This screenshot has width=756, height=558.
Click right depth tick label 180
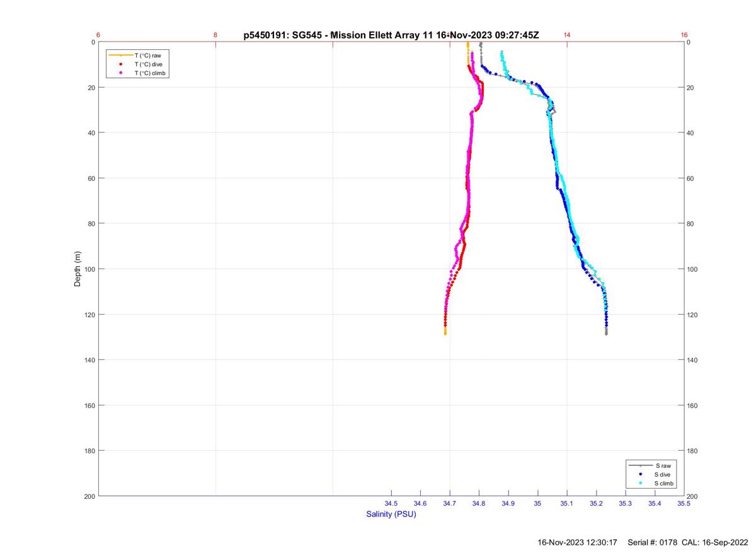[x=692, y=451]
